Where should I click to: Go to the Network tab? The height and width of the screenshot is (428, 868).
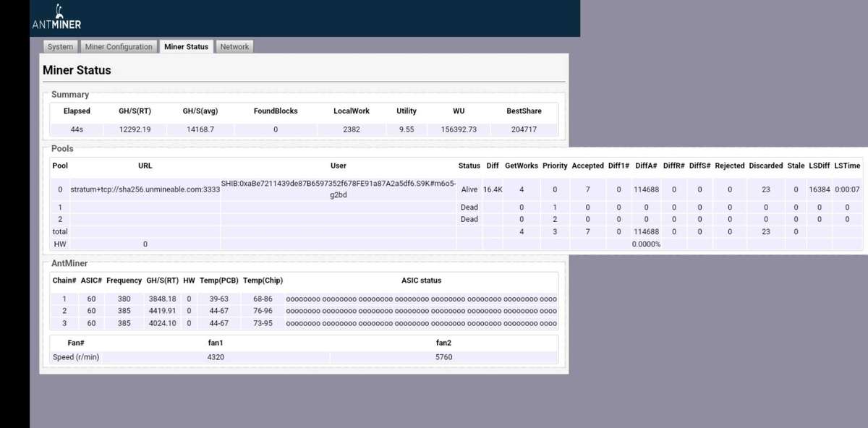[234, 47]
